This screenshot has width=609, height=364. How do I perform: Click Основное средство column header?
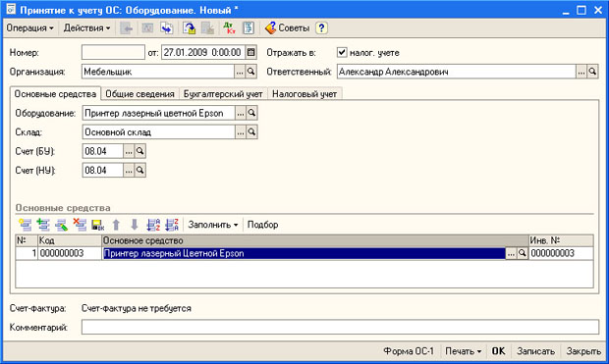[315, 240]
